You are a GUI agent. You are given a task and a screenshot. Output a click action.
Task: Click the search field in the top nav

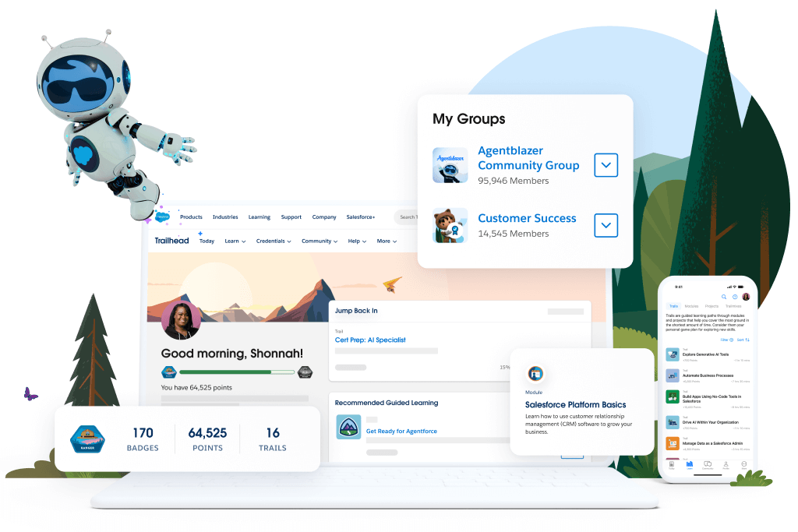(406, 217)
